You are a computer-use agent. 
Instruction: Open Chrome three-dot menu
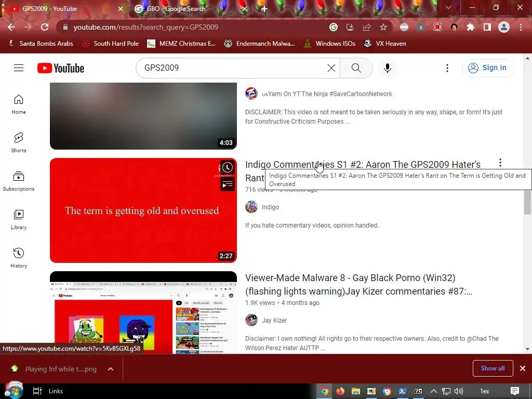(x=521, y=27)
